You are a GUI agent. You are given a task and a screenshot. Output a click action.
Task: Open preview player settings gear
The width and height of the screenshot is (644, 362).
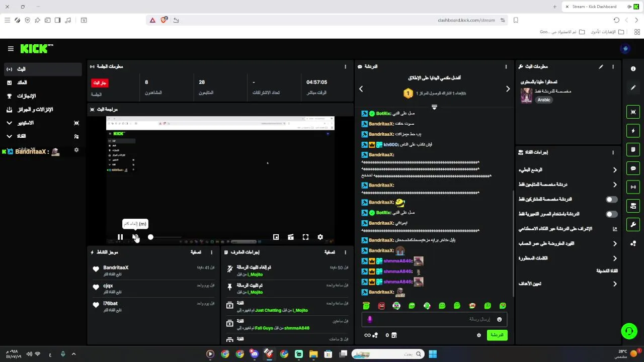320,237
